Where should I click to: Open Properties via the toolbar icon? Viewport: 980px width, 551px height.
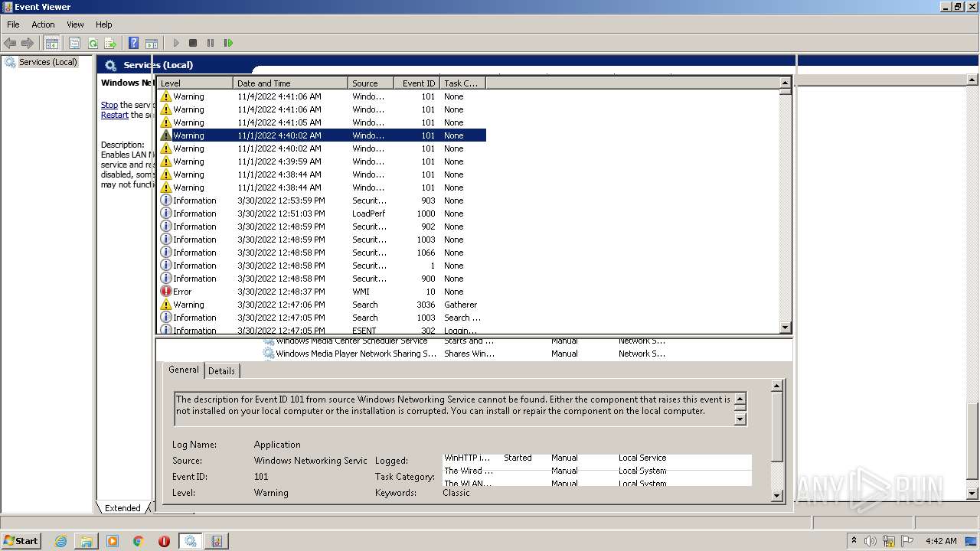[x=74, y=43]
